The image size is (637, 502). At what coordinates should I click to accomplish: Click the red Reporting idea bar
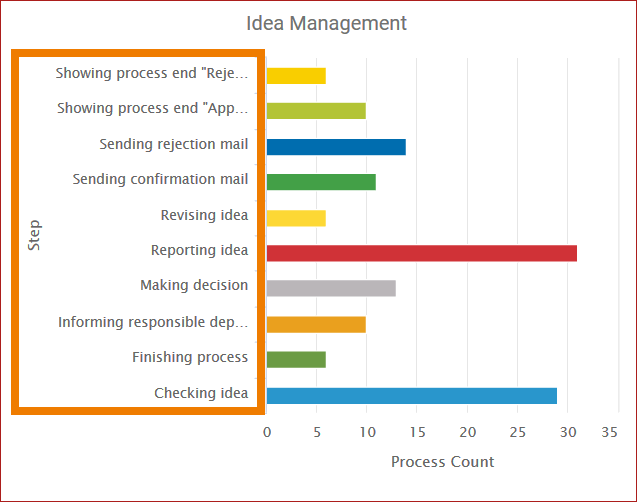click(421, 252)
